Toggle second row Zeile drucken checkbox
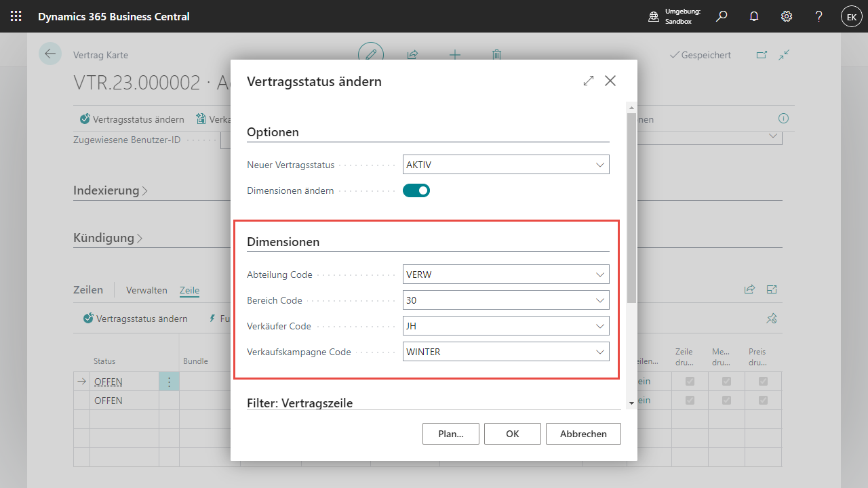Image resolution: width=868 pixels, height=488 pixels. click(690, 401)
